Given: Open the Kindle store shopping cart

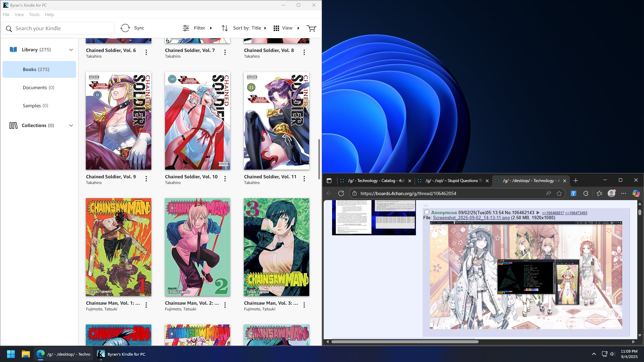Looking at the screenshot, I should click(311, 28).
